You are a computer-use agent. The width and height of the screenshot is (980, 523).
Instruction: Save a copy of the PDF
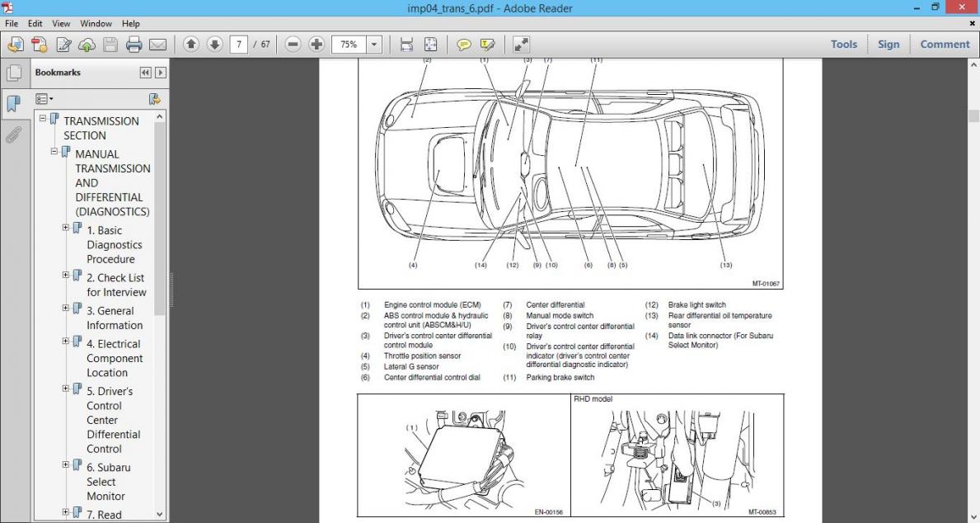click(110, 45)
